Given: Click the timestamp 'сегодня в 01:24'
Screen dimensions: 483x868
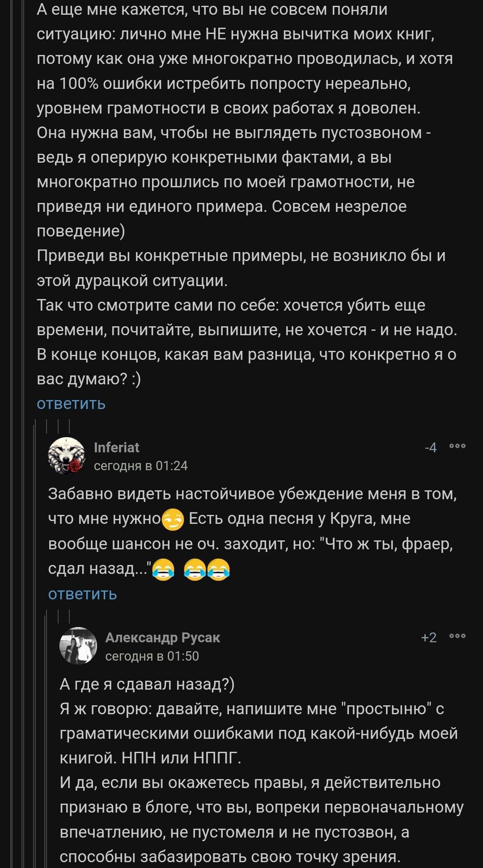Looking at the screenshot, I should 140,466.
